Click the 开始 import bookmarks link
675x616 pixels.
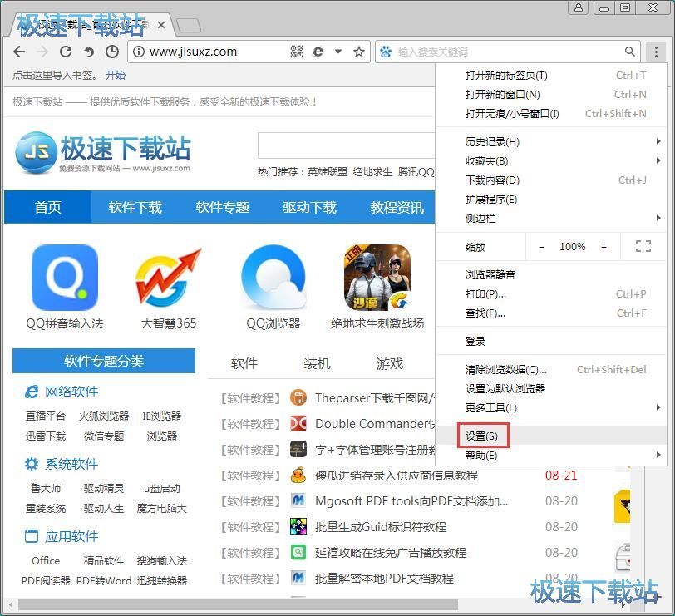coord(116,75)
